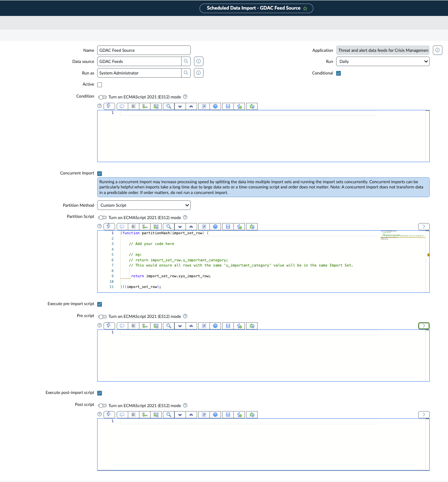Toggle syntax editor in Condition toolbar
448x482 pixels.
pos(109,106)
